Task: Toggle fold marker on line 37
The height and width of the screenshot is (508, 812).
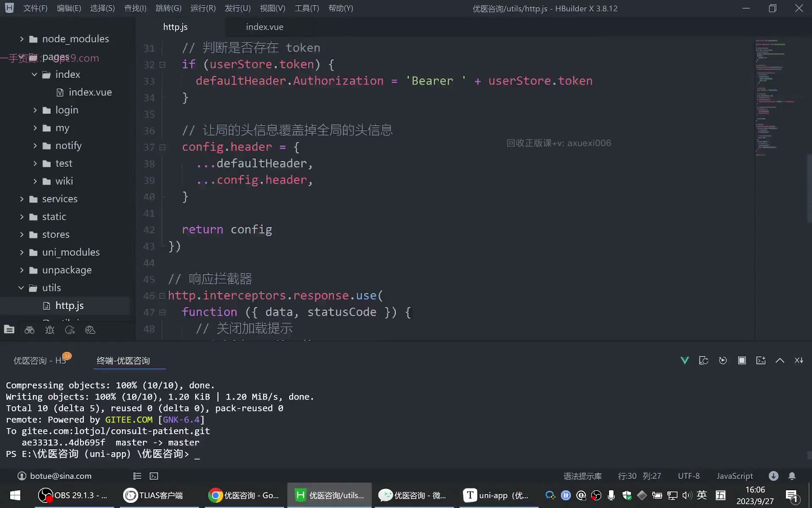Action: coord(162,147)
